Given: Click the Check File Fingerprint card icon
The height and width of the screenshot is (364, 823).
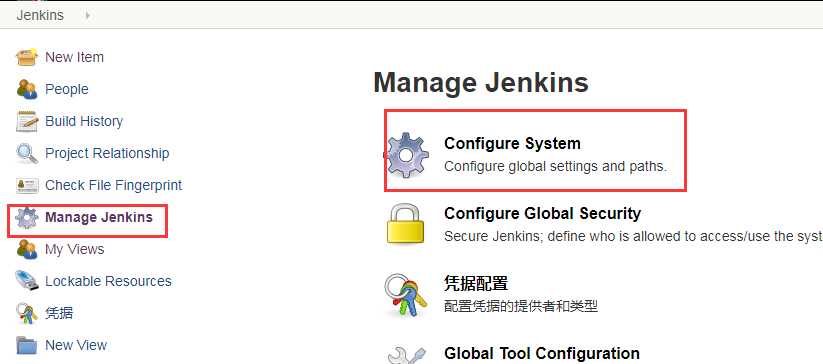Looking at the screenshot, I should [x=27, y=185].
